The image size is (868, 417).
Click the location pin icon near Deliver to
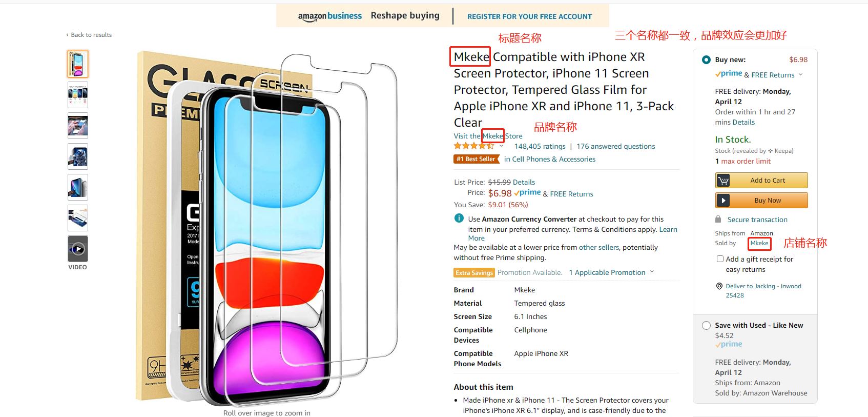tap(719, 286)
